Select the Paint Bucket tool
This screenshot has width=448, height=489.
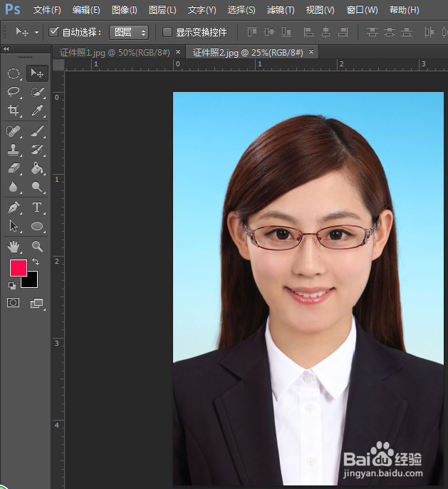[x=37, y=168]
